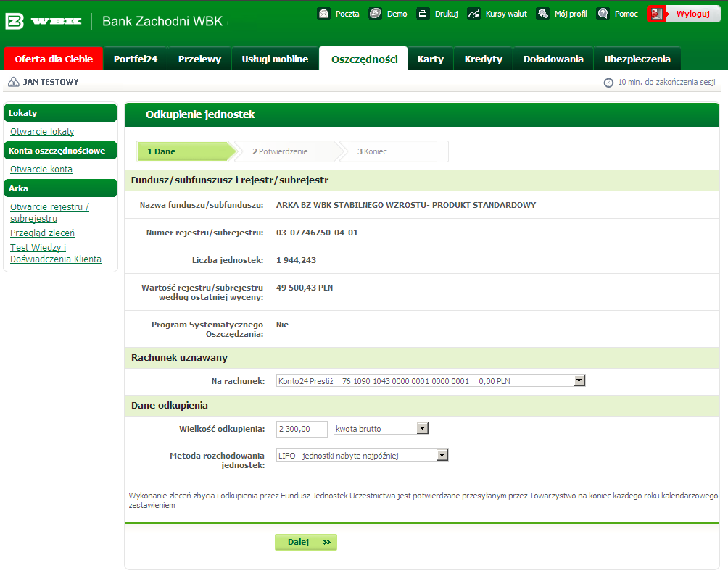Click the Bank Zachodni WBK title text
Screen dimensions: 728x576
(x=162, y=21)
